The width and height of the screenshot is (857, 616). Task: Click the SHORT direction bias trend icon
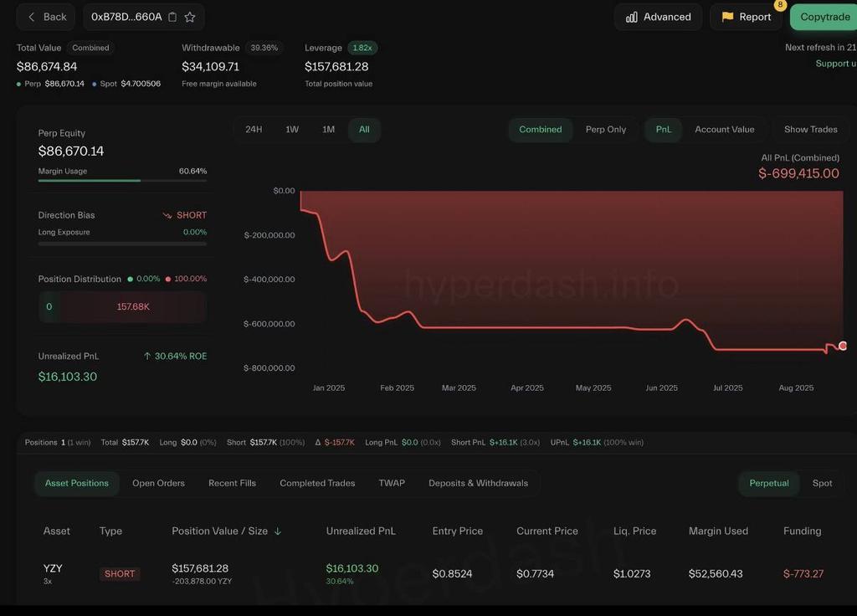click(x=167, y=215)
